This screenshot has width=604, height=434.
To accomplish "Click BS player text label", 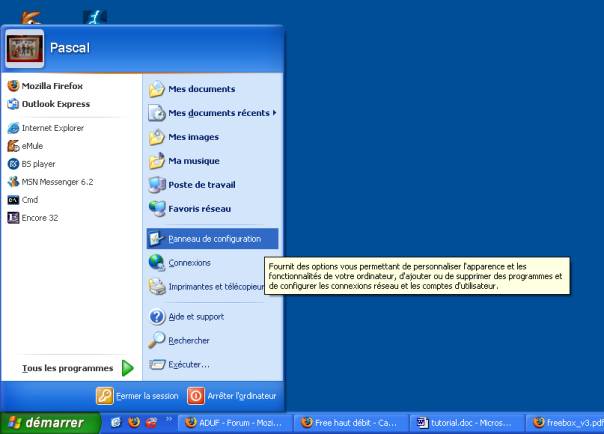I will point(39,164).
